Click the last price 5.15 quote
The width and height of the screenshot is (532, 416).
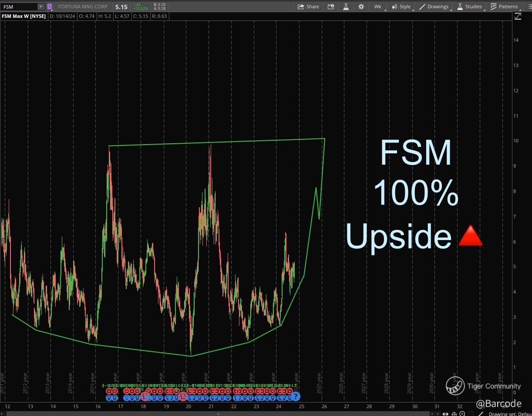coord(121,7)
